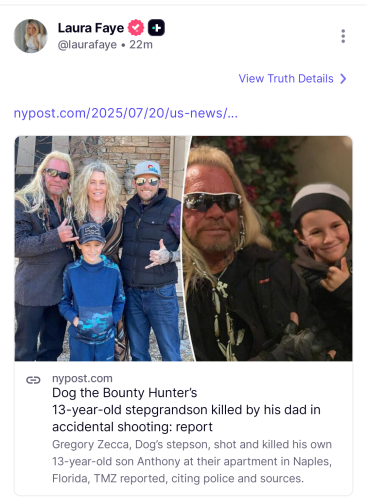Click the @laurafaye handle
This screenshot has height=500, width=367.
pos(87,45)
